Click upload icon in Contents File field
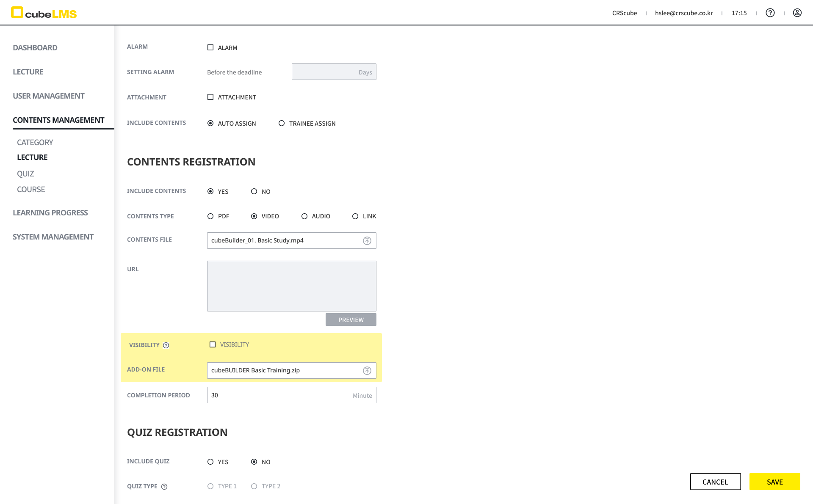This screenshot has width=813, height=504. (367, 241)
